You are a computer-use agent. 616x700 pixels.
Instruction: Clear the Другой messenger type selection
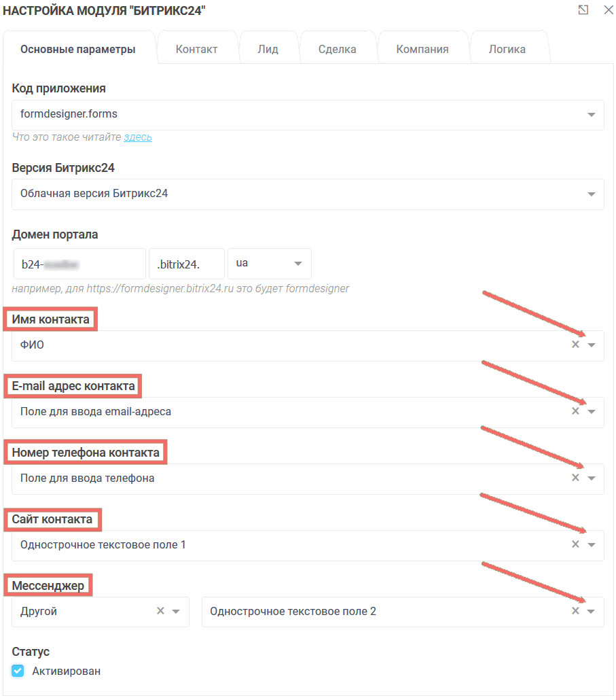(x=160, y=611)
